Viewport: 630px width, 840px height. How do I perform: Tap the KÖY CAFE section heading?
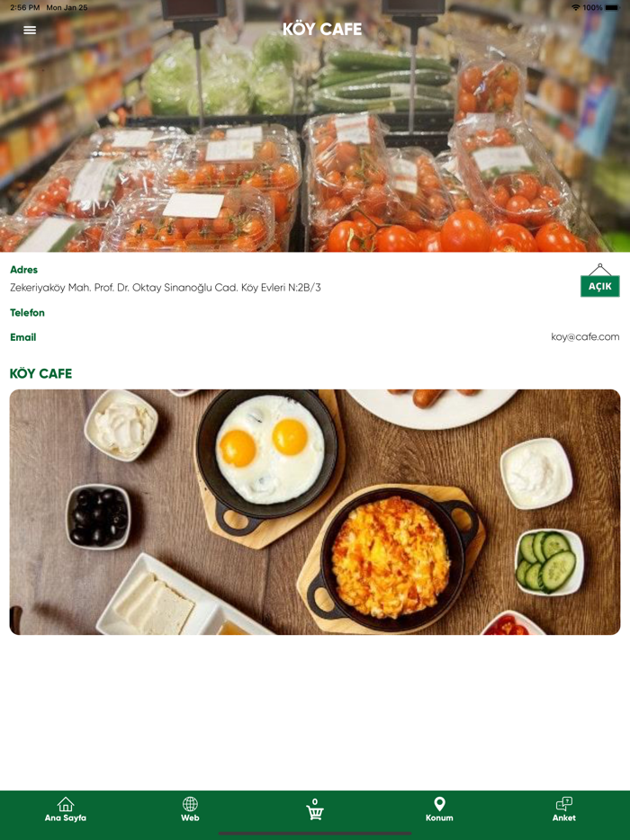coord(40,374)
